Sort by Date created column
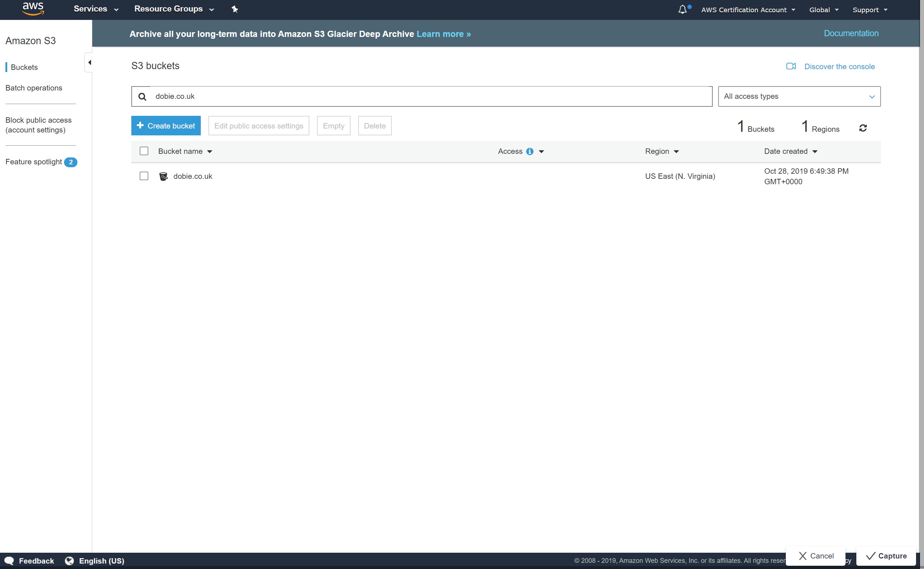The height and width of the screenshot is (569, 924). pyautogui.click(x=790, y=151)
